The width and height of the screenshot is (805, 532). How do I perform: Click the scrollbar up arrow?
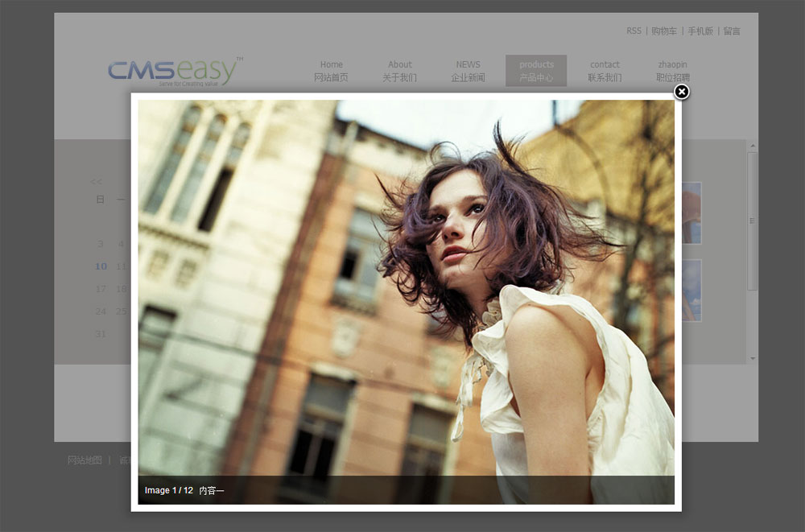[753, 146]
